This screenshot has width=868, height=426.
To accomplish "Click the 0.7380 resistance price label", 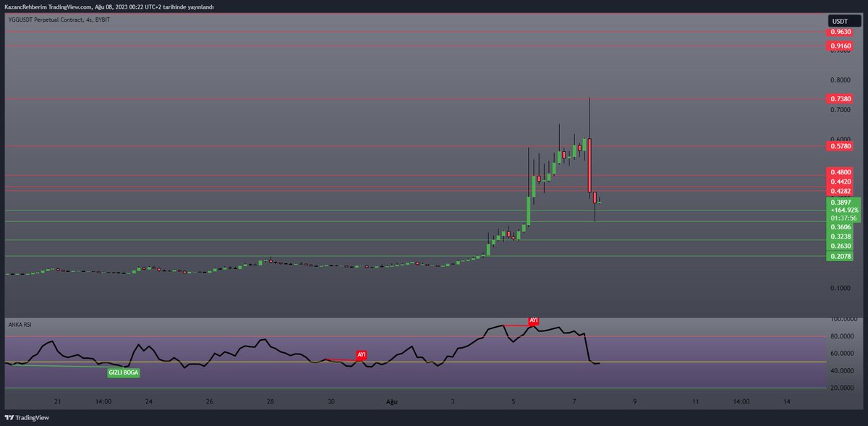I will pos(841,98).
